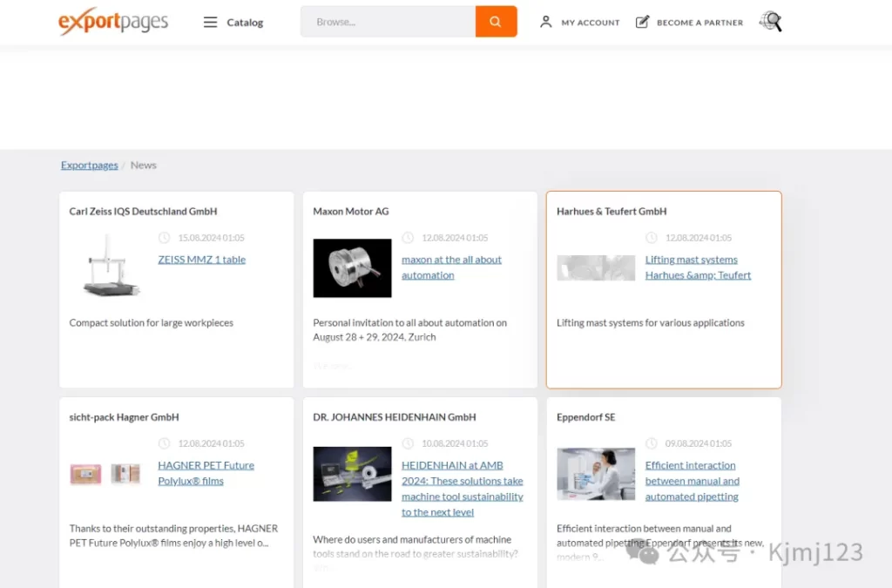Click clock icon in Eppendorf card

coord(652,443)
